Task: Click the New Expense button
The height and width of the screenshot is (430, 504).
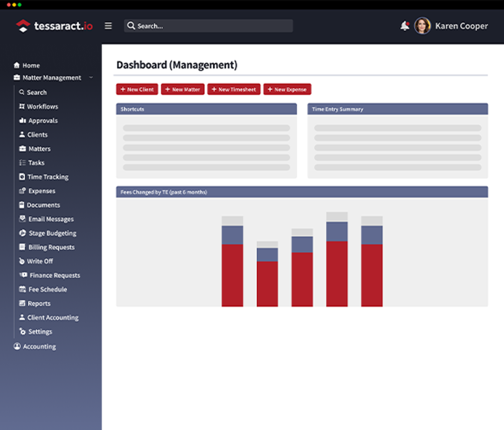Action: click(x=287, y=89)
